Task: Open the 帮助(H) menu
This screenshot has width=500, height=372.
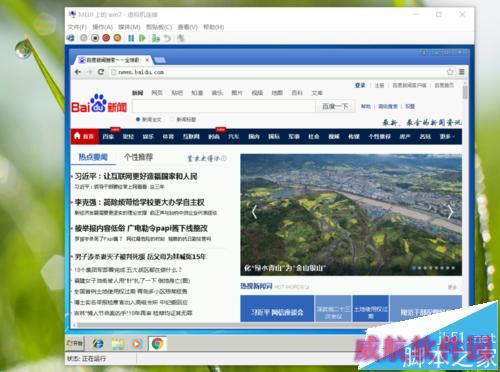Action: 213,27
